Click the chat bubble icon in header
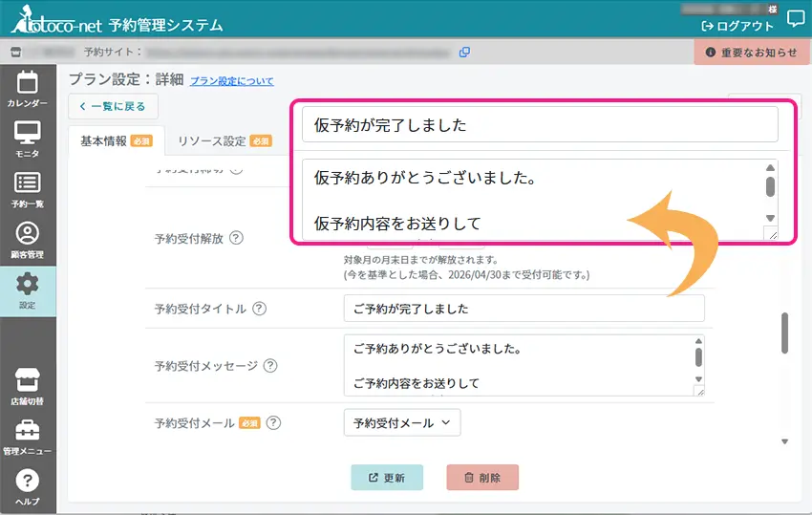Image resolution: width=812 pixels, height=515 pixels. pos(795,18)
